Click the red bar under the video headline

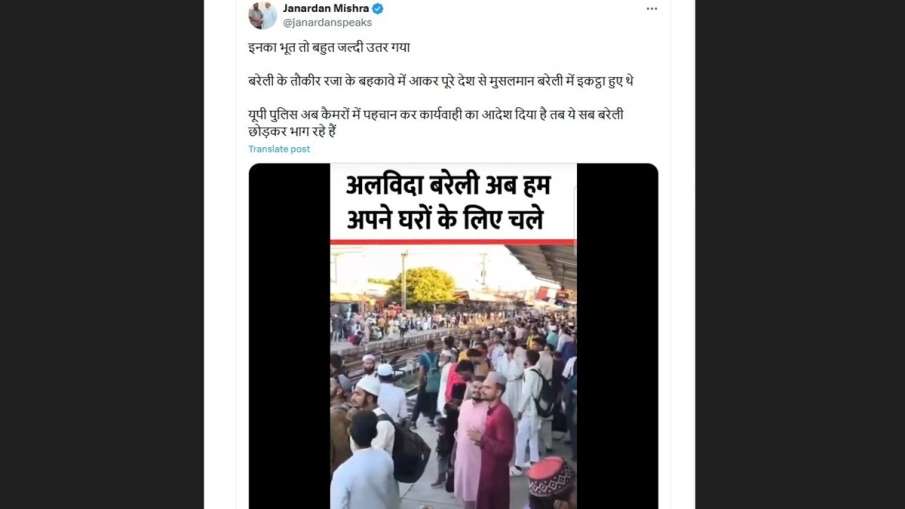coord(453,242)
